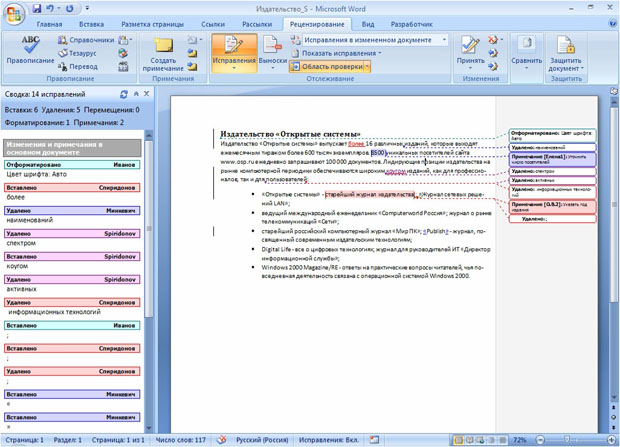Click the Примечание [Елена1] comment balloon

coord(552,159)
